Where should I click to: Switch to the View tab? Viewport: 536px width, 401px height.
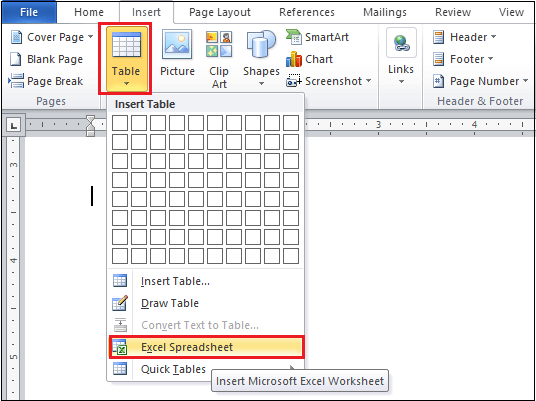coord(511,12)
